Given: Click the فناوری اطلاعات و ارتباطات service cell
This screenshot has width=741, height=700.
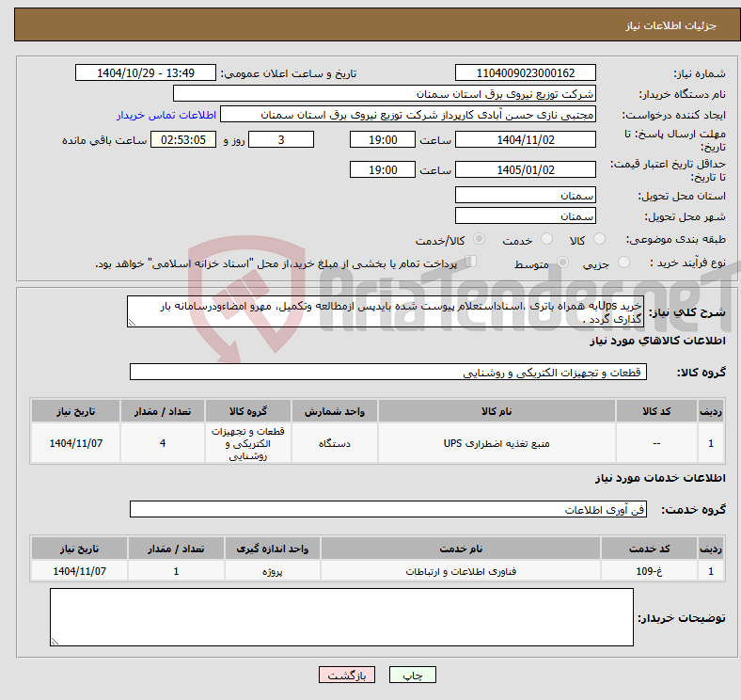Looking at the screenshot, I should (x=461, y=571).
